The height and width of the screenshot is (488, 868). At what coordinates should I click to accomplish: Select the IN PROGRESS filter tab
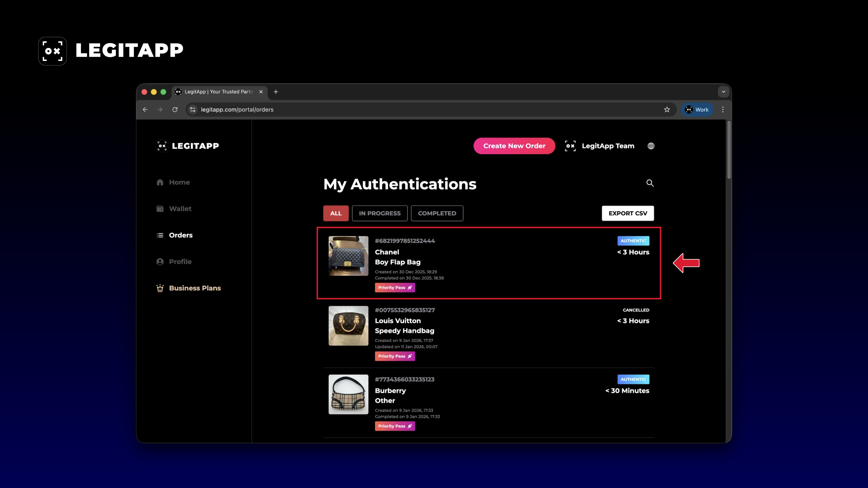[x=380, y=213]
